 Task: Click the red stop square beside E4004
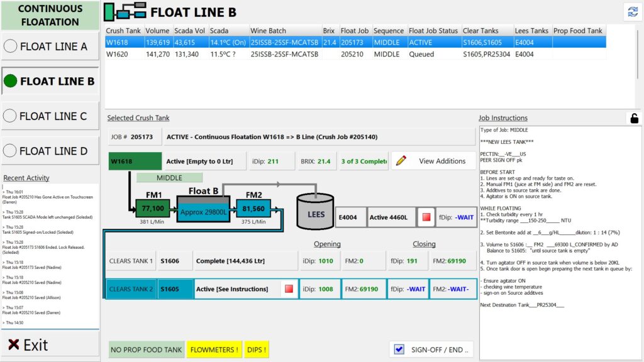click(426, 217)
